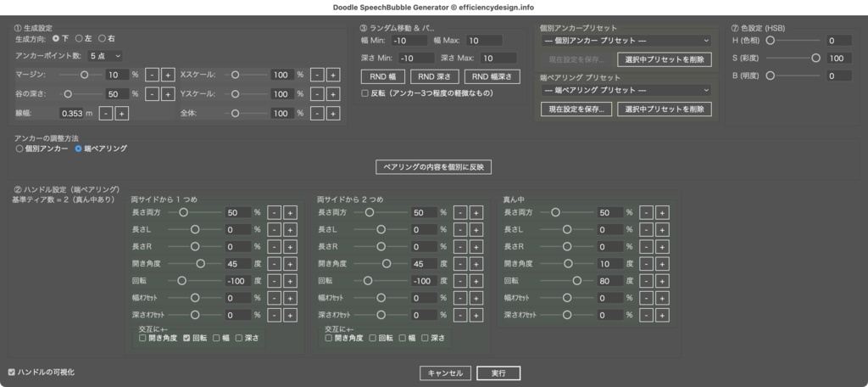The height and width of the screenshot is (387, 868).
Task: Increase 真ん中 幅オフセット with plus
Action: click(662, 298)
